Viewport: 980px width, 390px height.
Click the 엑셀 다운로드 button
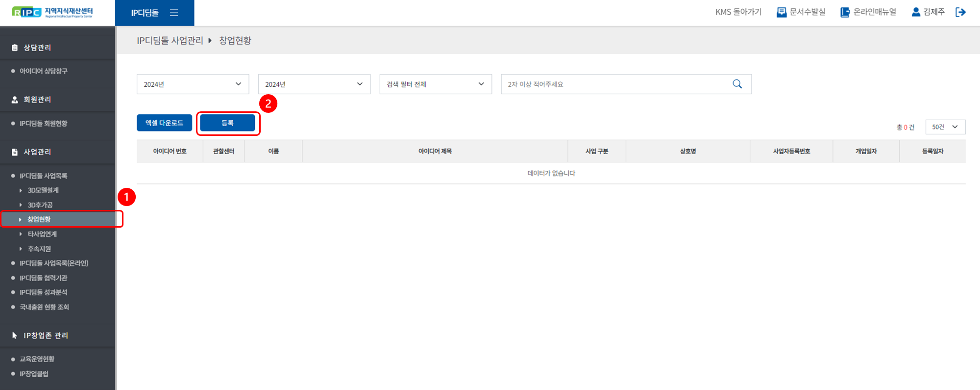[164, 123]
